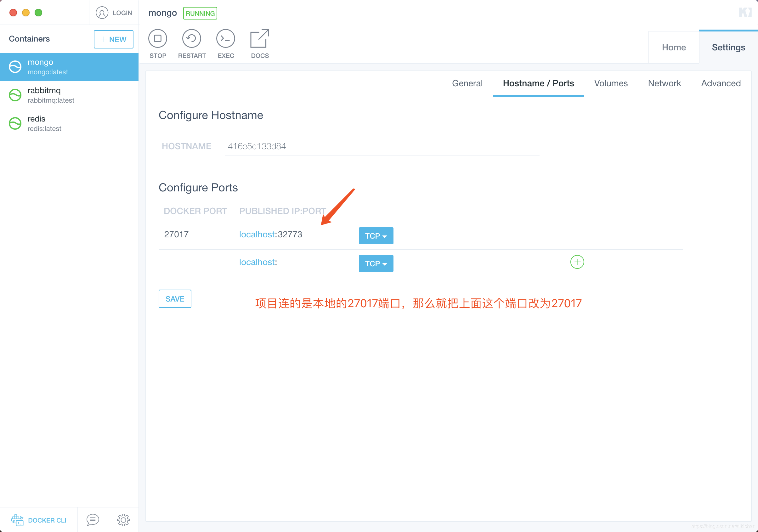Expand TCP dropdown on empty port row
The height and width of the screenshot is (532, 758).
[x=376, y=263]
